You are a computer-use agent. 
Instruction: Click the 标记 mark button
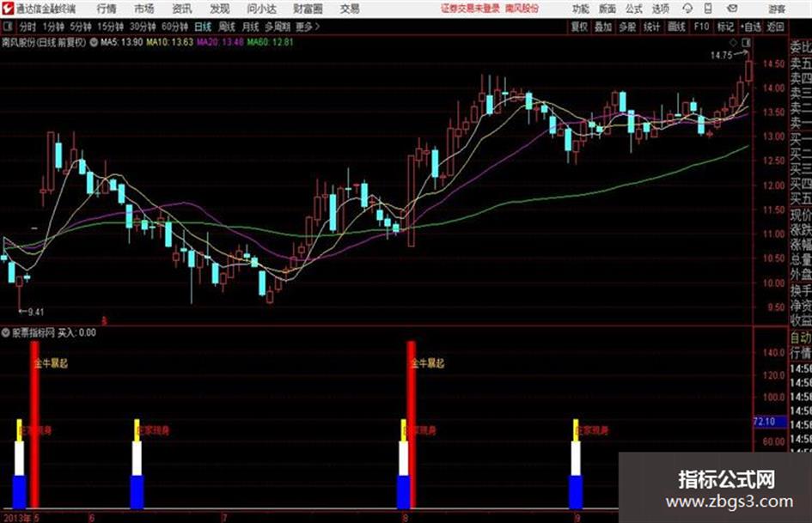tap(725, 27)
